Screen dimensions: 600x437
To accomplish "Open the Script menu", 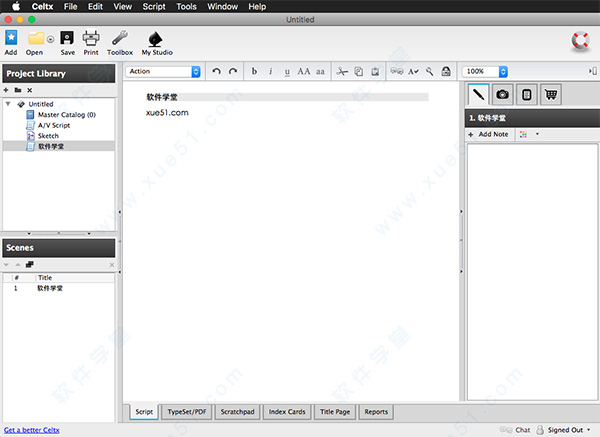I will click(154, 7).
